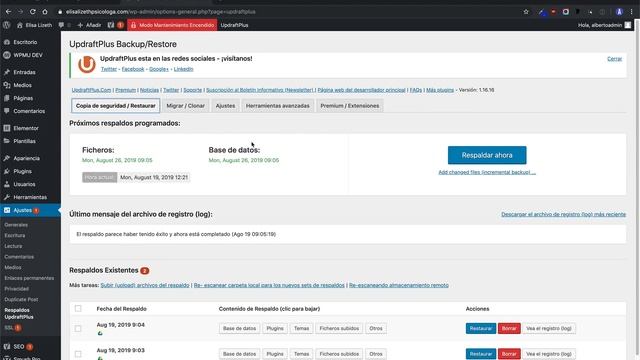Restore the Aug 19, 2019 9:03 backup
640x360 pixels.
point(481,354)
